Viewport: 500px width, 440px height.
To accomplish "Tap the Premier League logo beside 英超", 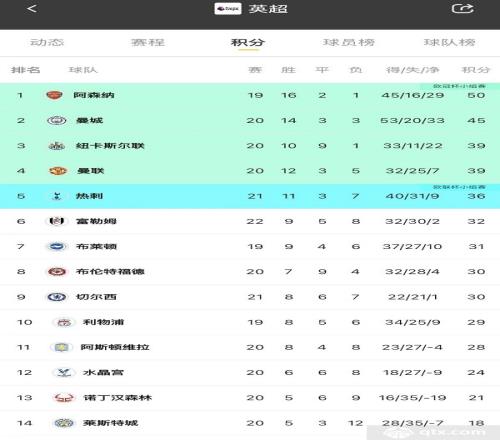I will (228, 9).
